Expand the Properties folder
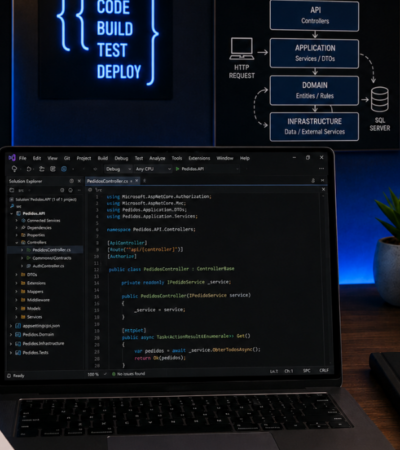Image resolution: width=400 pixels, height=450 pixels. point(17,235)
